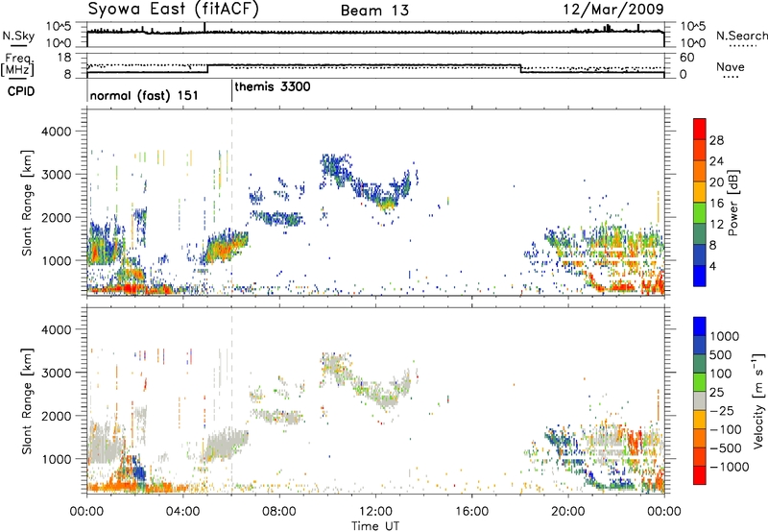The width and height of the screenshot is (768, 532).
Task: Click the '08:00' time axis tick
Action: tap(279, 512)
